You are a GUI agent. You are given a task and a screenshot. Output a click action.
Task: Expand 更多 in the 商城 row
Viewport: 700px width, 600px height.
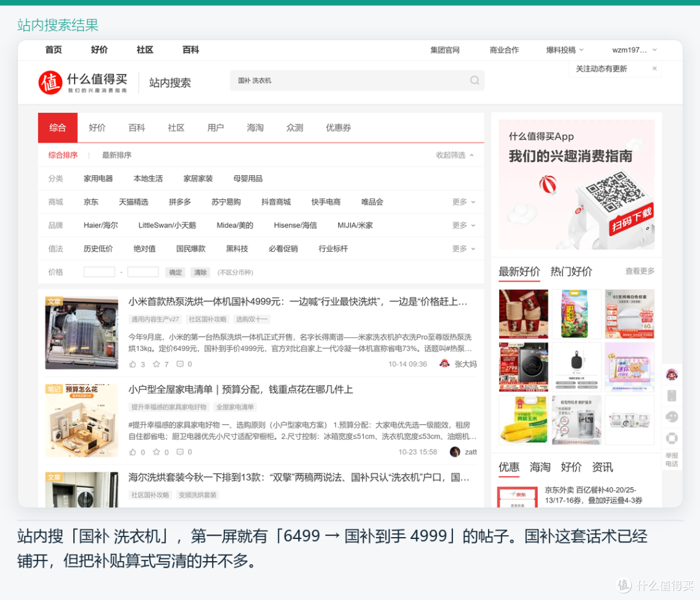(x=464, y=202)
